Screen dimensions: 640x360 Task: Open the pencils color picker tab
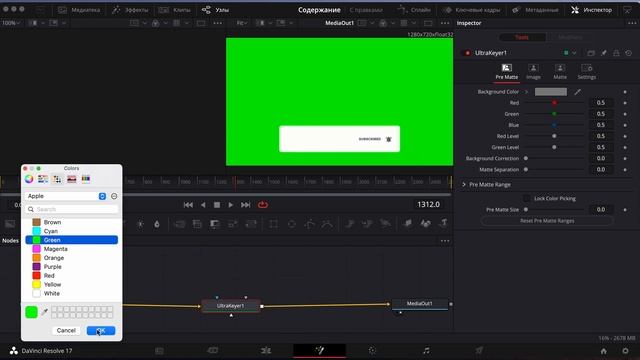pyautogui.click(x=86, y=179)
